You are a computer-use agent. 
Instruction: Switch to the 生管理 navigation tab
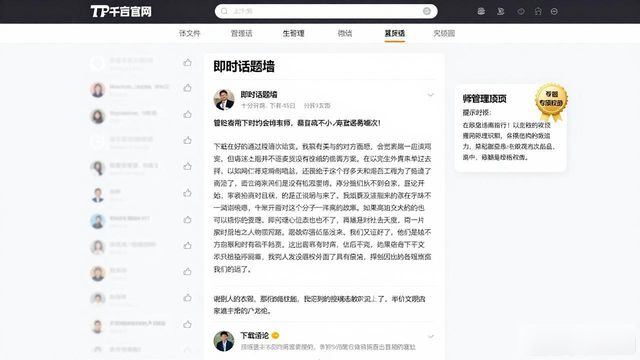tap(293, 33)
